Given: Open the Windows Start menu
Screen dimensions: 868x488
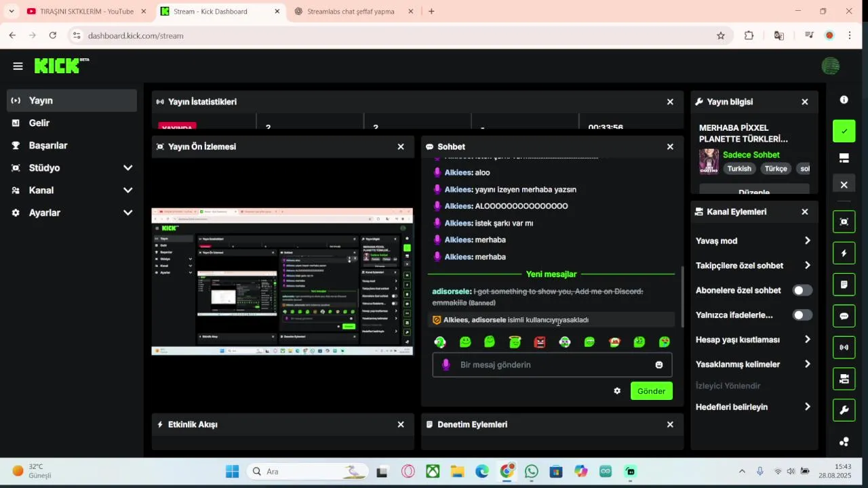Looking at the screenshot, I should click(232, 471).
